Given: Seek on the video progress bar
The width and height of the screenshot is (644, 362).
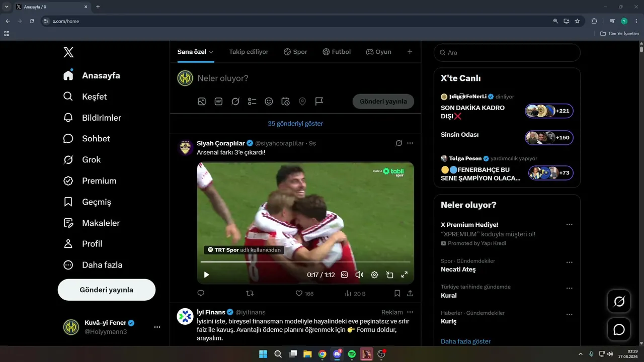Looking at the screenshot, I should coord(305,262).
